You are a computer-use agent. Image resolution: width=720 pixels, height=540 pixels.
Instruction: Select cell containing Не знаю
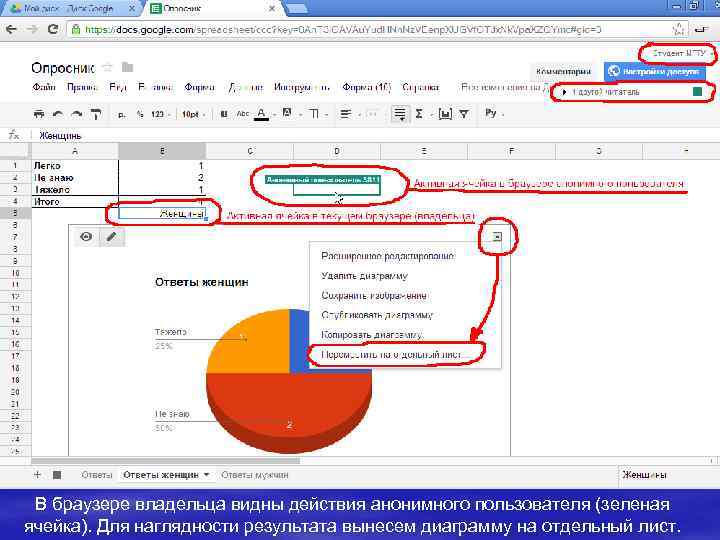click(x=75, y=178)
